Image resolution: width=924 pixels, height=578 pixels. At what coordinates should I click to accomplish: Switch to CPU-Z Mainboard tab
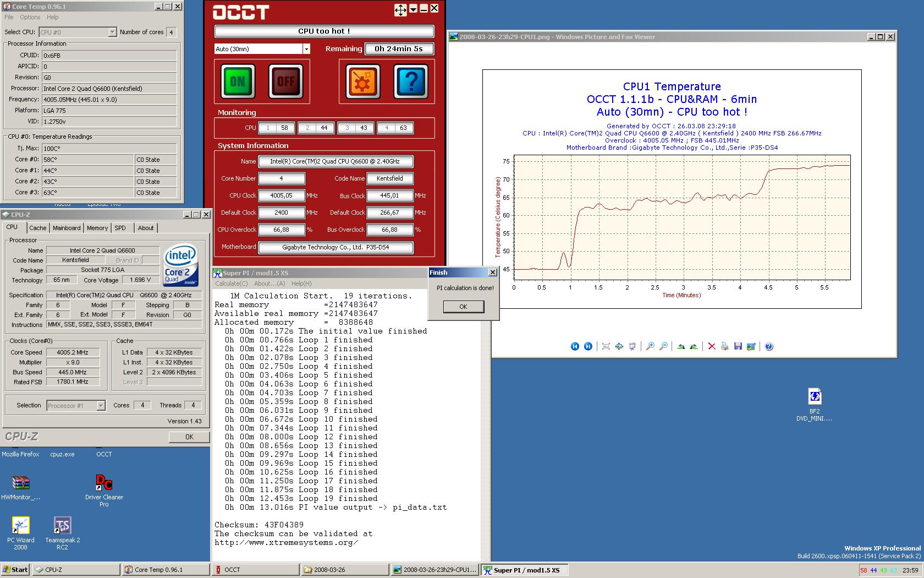coord(67,228)
